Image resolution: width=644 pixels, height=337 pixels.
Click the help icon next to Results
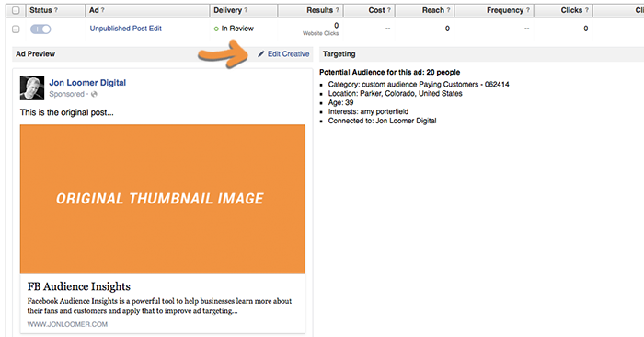tap(338, 10)
